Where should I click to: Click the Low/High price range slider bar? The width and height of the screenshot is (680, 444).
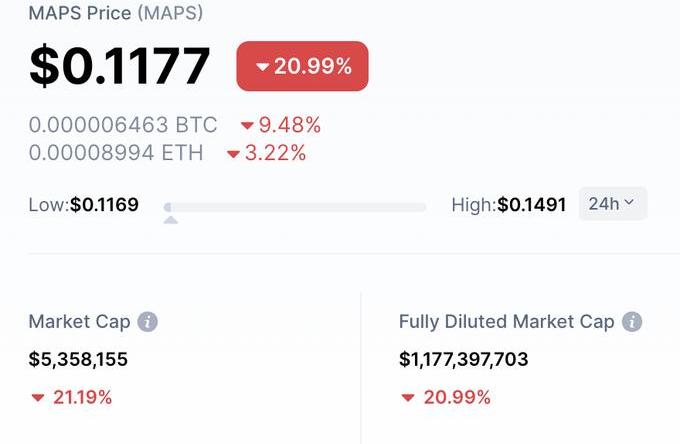[296, 207]
